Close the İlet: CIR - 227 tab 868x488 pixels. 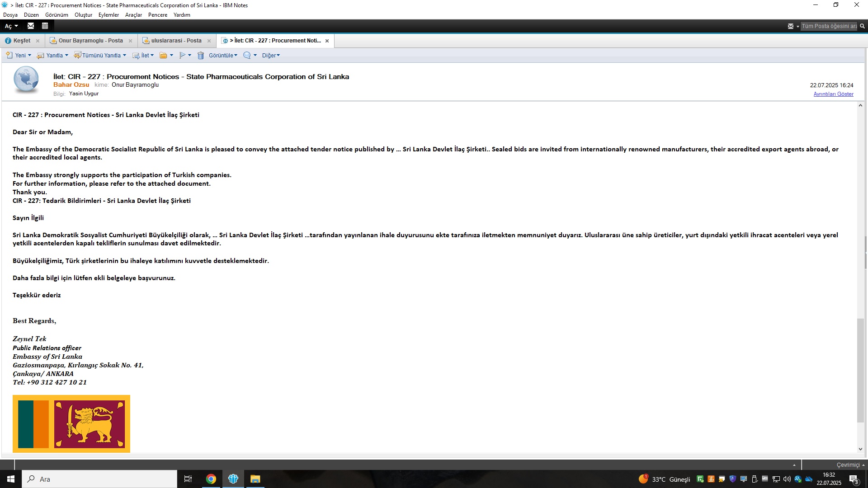pyautogui.click(x=327, y=41)
